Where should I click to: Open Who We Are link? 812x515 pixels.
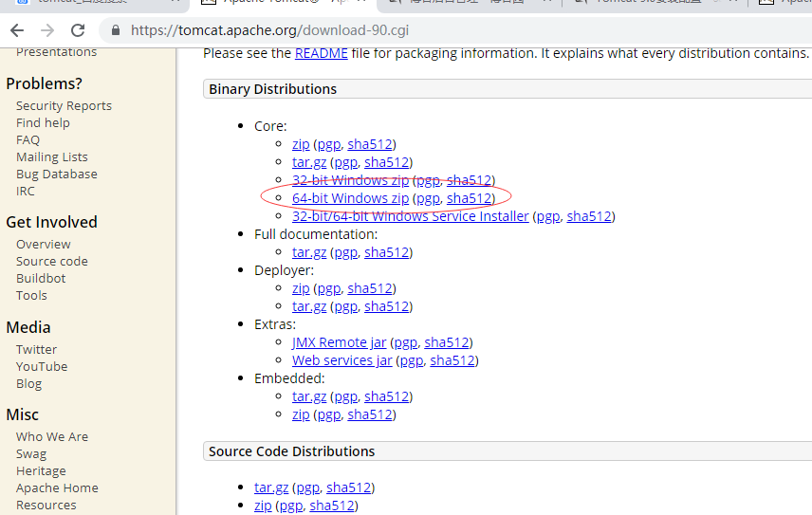tap(52, 437)
